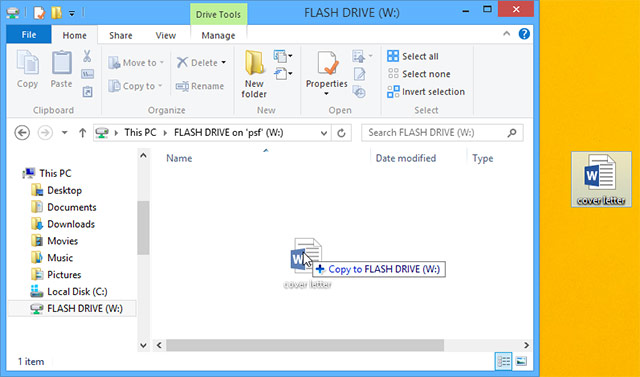Click horizontal scrollbar left arrow

pos(159,345)
